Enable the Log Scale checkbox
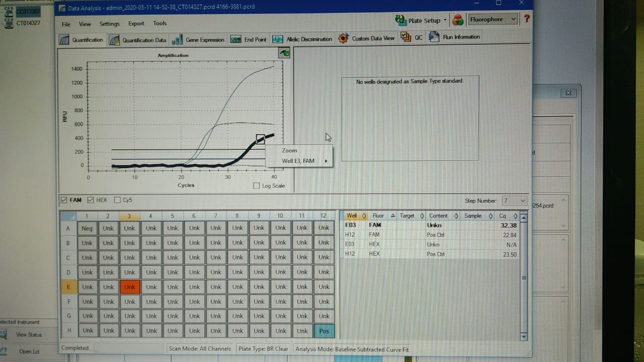This screenshot has height=362, width=644. coord(258,186)
